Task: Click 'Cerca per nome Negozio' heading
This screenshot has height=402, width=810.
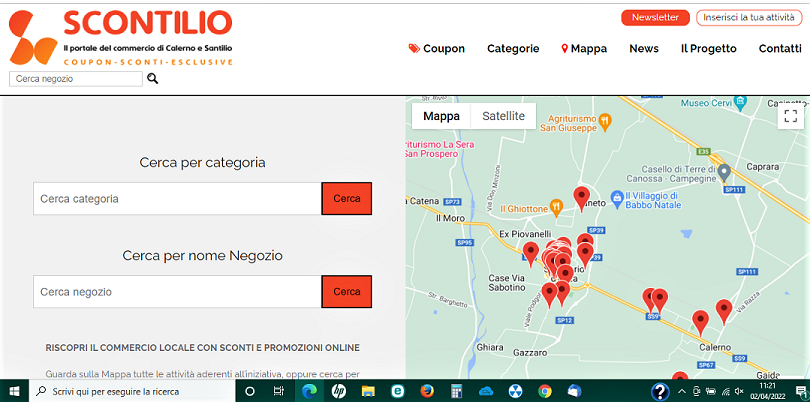Action: (x=202, y=255)
